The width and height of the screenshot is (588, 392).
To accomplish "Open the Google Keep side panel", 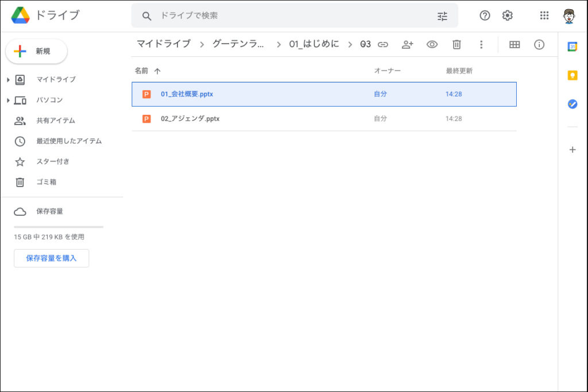I will 572,75.
